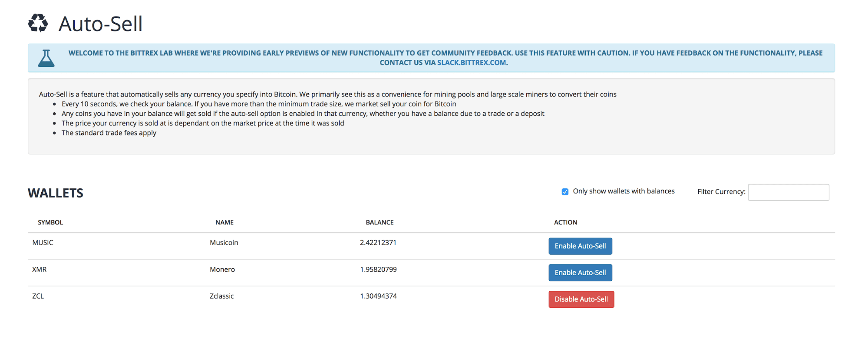
Task: Focus the Filter Currency input field
Action: (x=788, y=192)
